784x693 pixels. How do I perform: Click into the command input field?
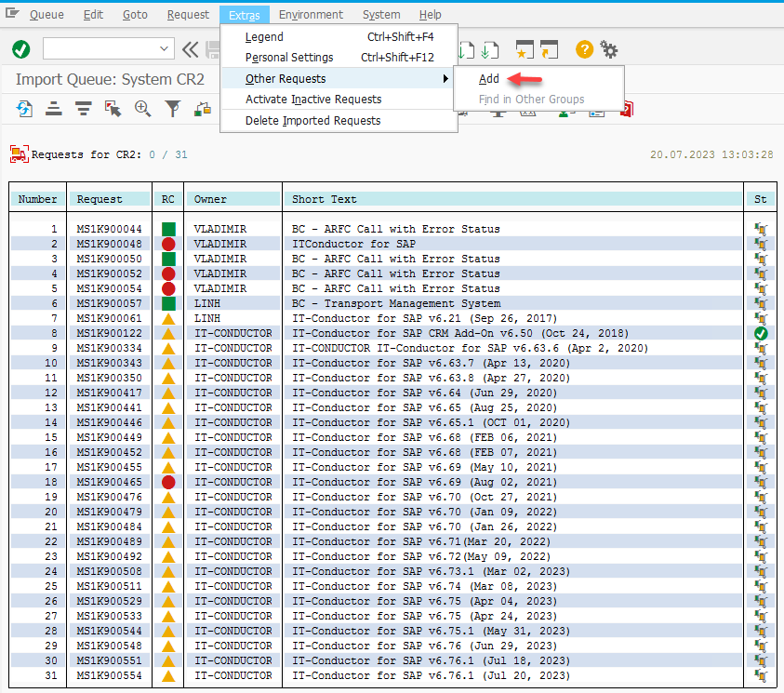pyautogui.click(x=100, y=49)
